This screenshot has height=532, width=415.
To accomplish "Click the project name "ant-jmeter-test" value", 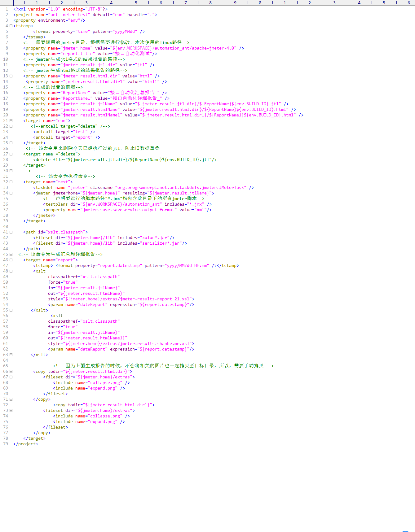I will click(x=69, y=15).
